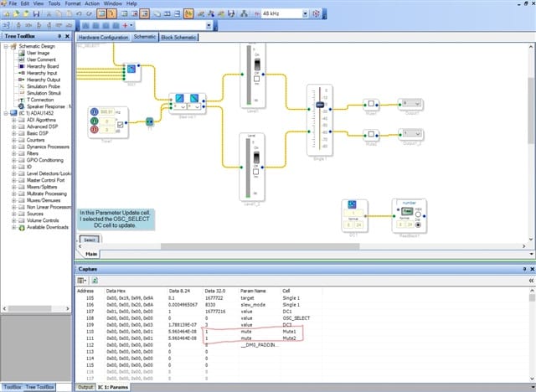Collapse the Capture toolbar double chevron
The height and width of the screenshot is (392, 536).
[x=531, y=281]
